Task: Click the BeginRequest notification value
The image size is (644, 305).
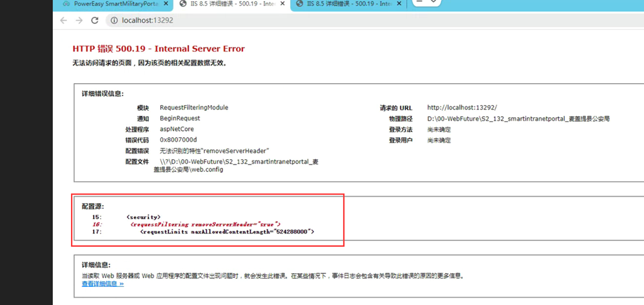Action: coord(180,119)
